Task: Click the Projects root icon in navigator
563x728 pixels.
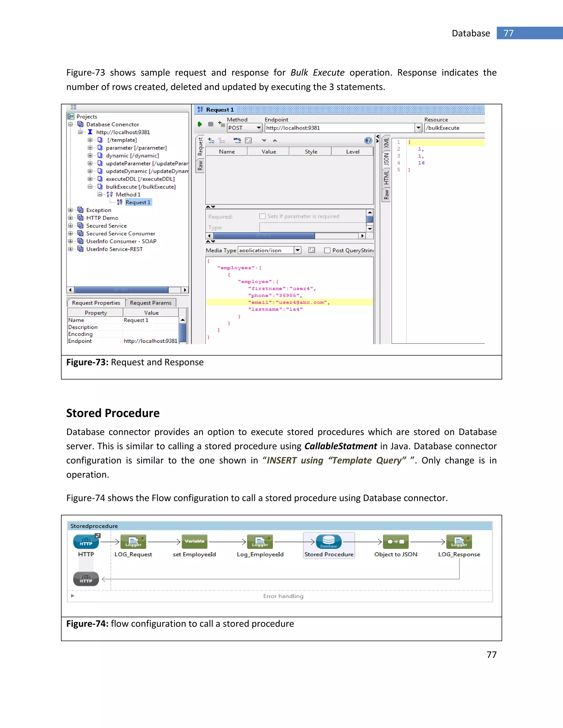Action: [x=71, y=116]
